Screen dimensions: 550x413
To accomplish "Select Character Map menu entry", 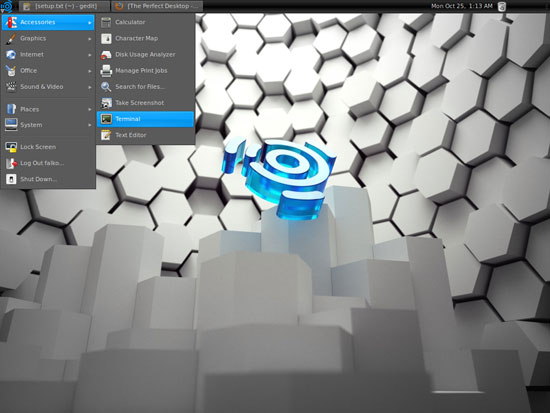I will pos(145,38).
